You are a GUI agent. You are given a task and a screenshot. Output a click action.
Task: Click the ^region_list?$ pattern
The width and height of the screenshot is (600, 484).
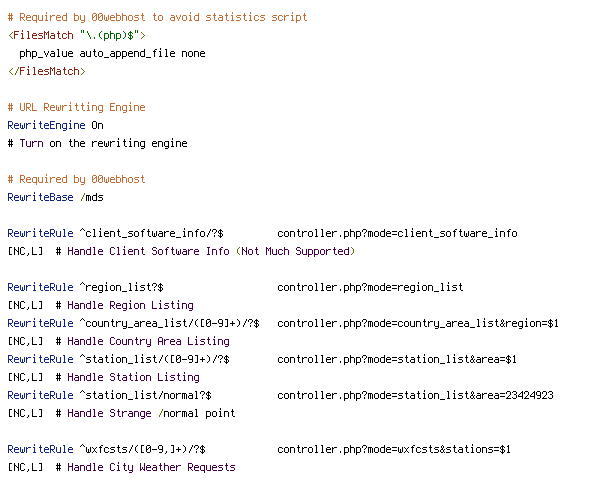point(122,287)
